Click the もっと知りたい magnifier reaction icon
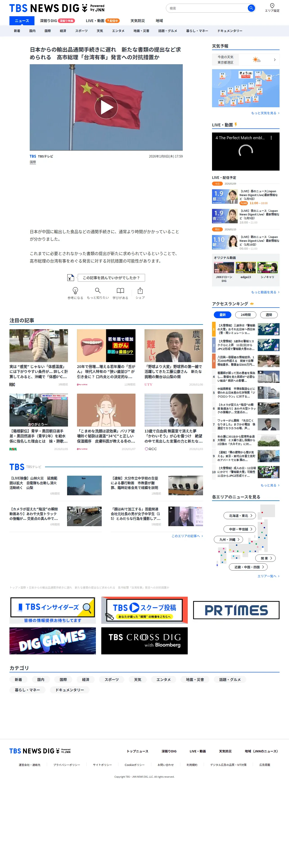This screenshot has width=289, height=868. point(97,290)
